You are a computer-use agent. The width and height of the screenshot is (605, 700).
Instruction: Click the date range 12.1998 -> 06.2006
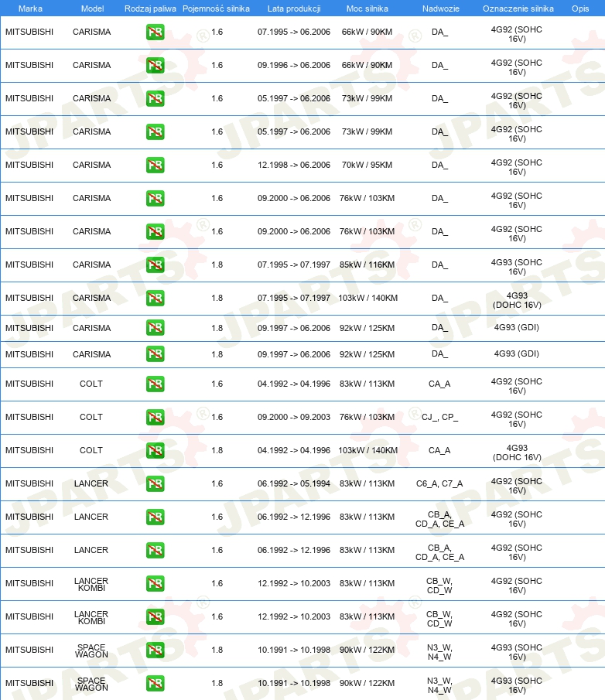pos(294,166)
